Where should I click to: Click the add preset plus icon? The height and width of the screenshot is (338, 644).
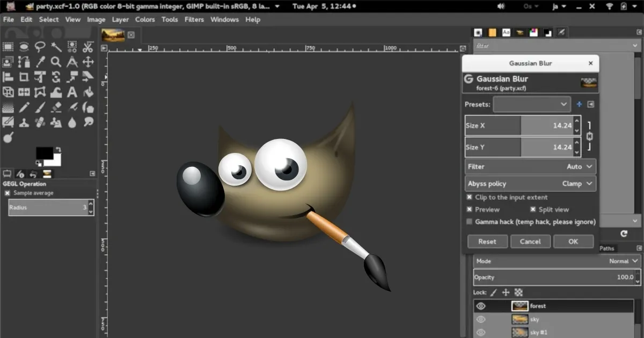click(x=579, y=104)
